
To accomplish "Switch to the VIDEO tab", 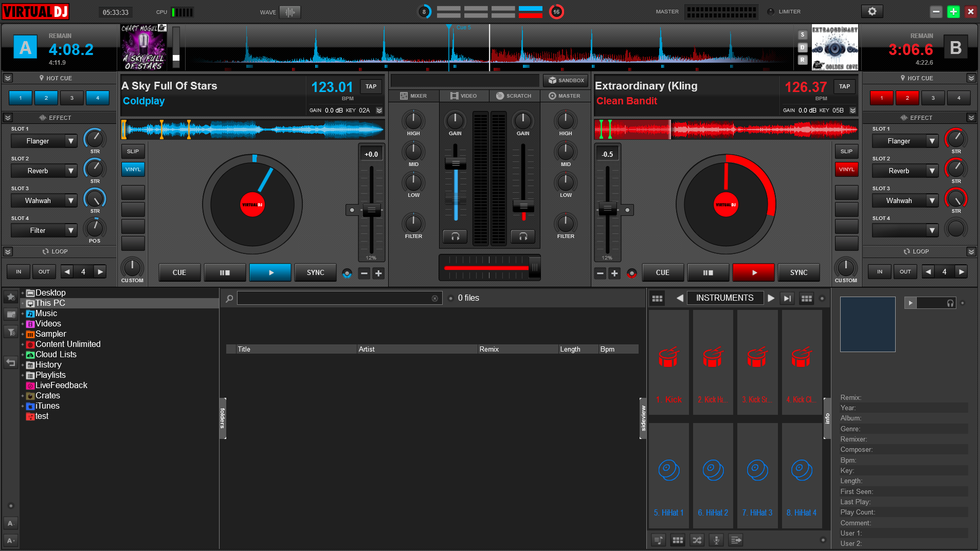I will [x=463, y=96].
